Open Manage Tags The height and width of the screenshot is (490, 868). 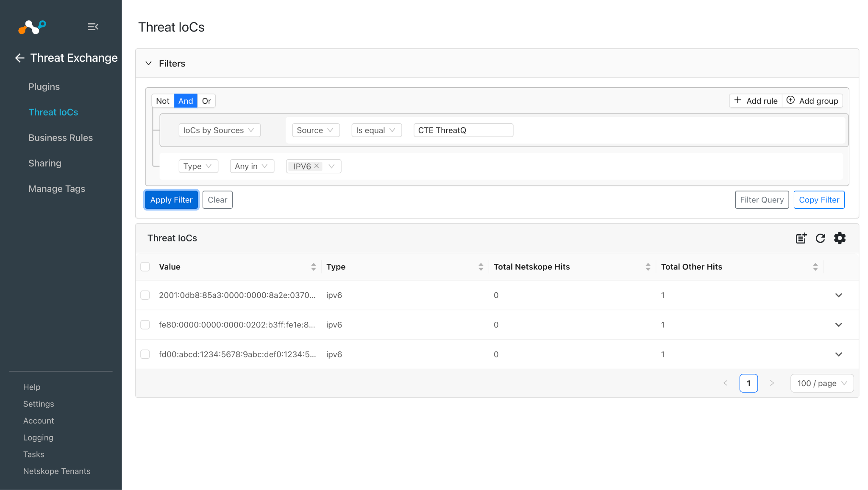[57, 189]
